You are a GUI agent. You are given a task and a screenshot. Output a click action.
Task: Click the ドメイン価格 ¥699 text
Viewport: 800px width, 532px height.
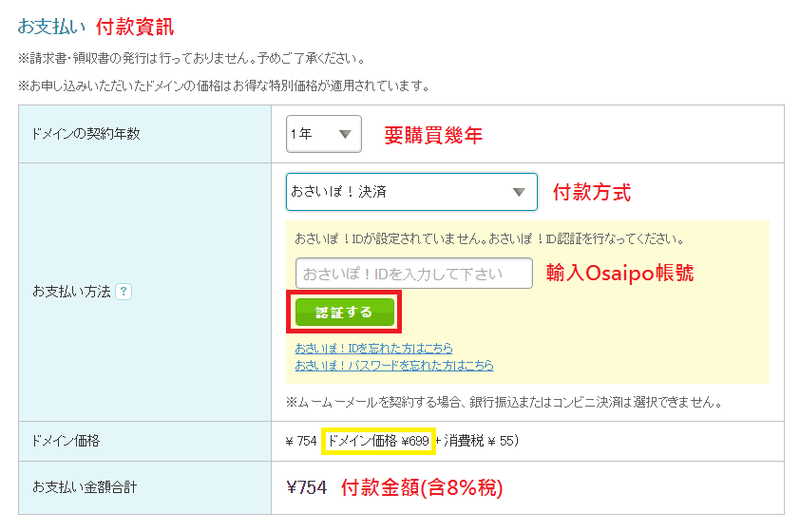[378, 441]
